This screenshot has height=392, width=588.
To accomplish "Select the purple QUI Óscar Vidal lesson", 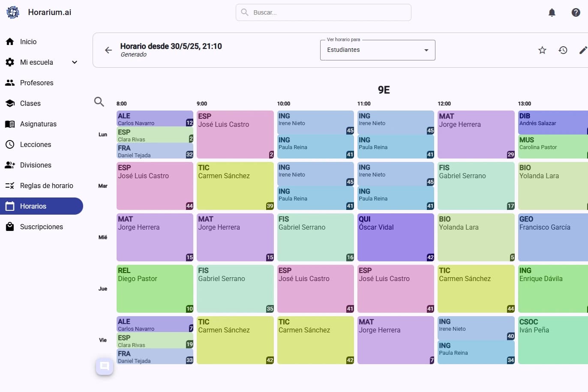I will pyautogui.click(x=395, y=237).
